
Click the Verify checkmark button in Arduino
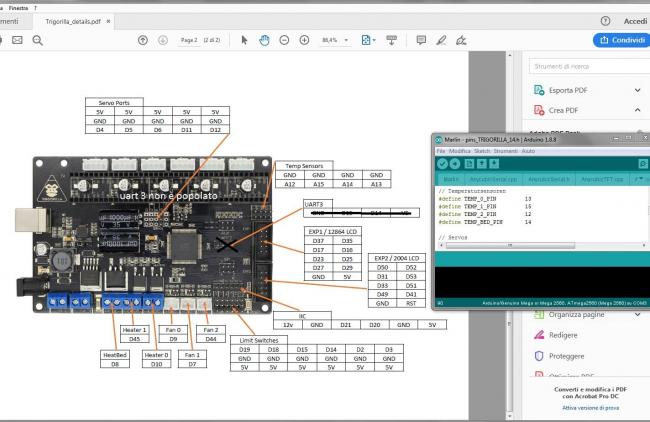click(442, 162)
